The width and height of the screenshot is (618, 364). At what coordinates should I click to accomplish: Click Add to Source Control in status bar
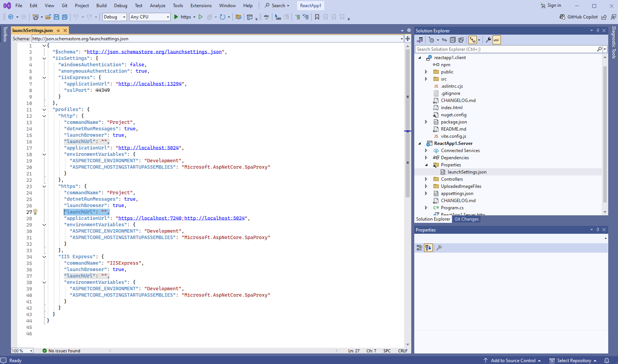click(x=513, y=361)
